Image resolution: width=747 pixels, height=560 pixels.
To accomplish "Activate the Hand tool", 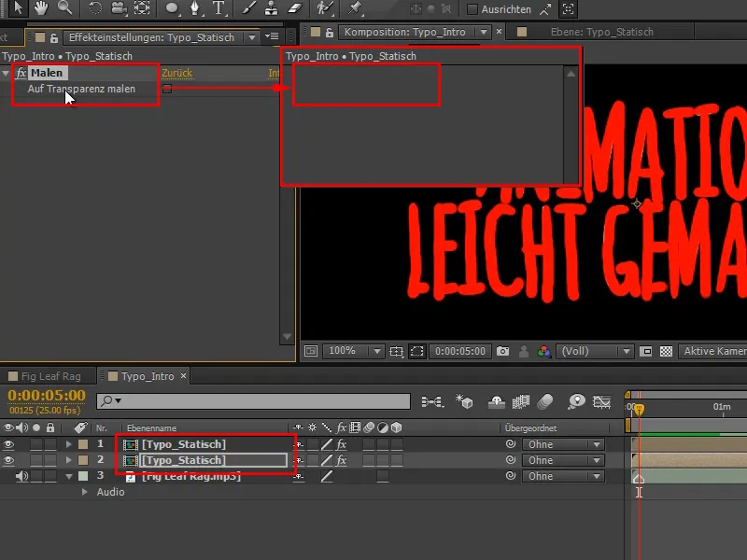I will 43,10.
